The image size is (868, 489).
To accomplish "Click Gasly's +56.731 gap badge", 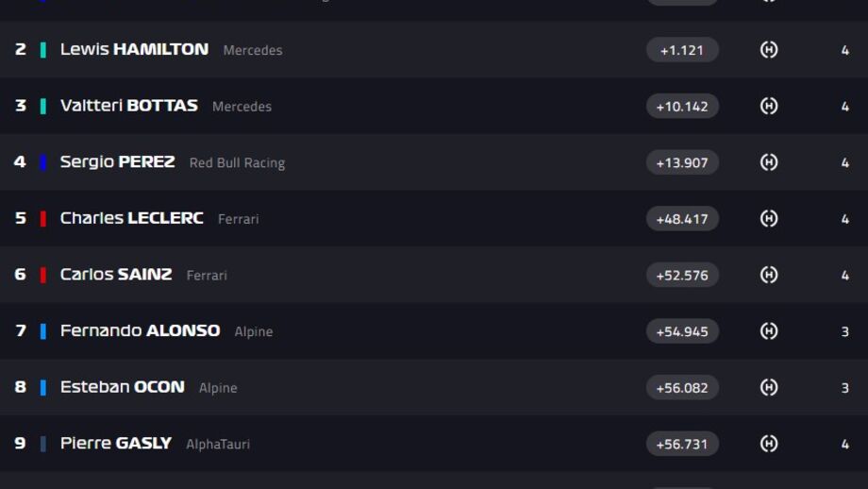I will pyautogui.click(x=682, y=444).
